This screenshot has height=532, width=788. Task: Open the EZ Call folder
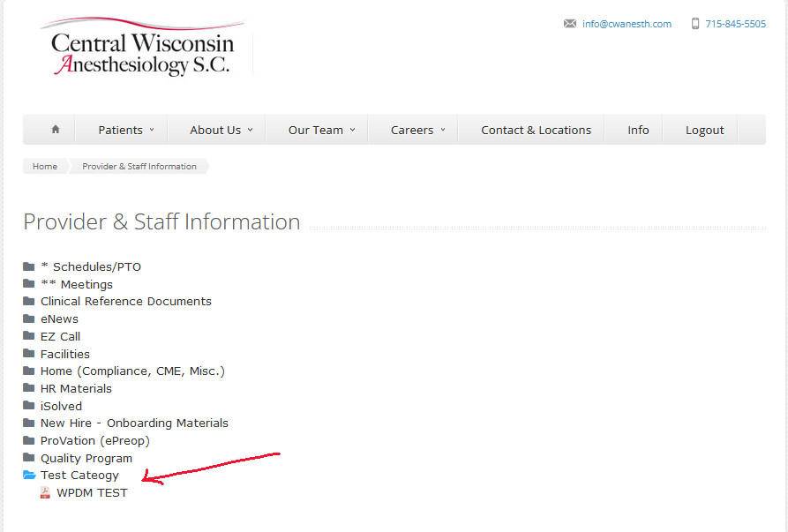point(60,337)
